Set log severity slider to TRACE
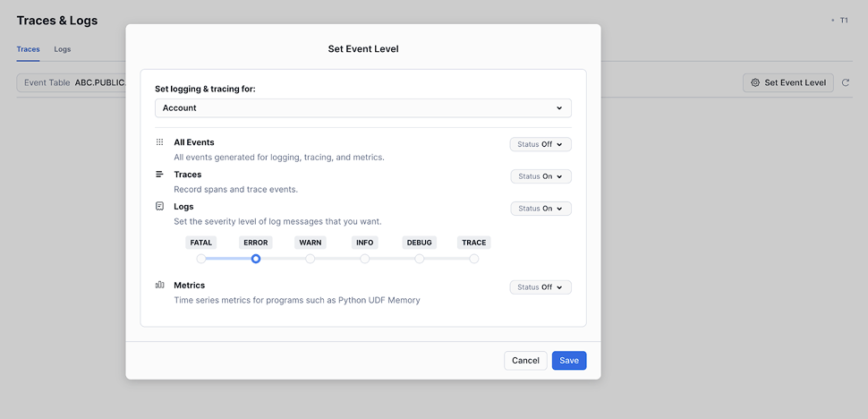This screenshot has height=419, width=868. click(474, 259)
